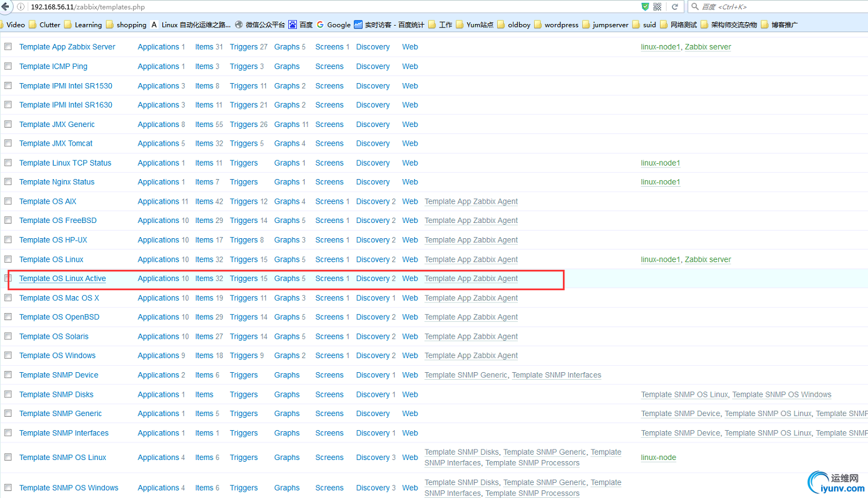Screen dimensions: 868x498
Task: Open Template OS Linux Active template
Action: (x=63, y=279)
